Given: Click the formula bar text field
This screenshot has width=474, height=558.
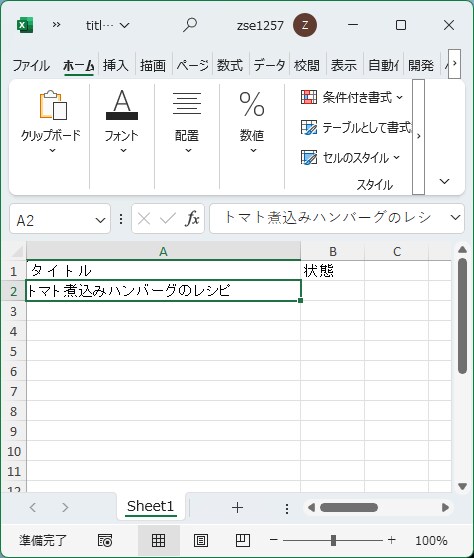Looking at the screenshot, I should coord(329,218).
